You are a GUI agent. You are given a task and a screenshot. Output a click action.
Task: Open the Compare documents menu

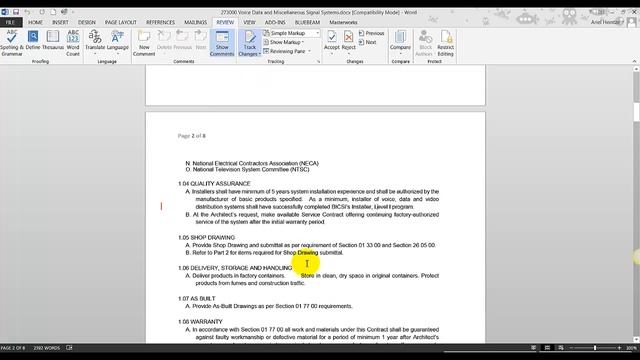point(400,43)
